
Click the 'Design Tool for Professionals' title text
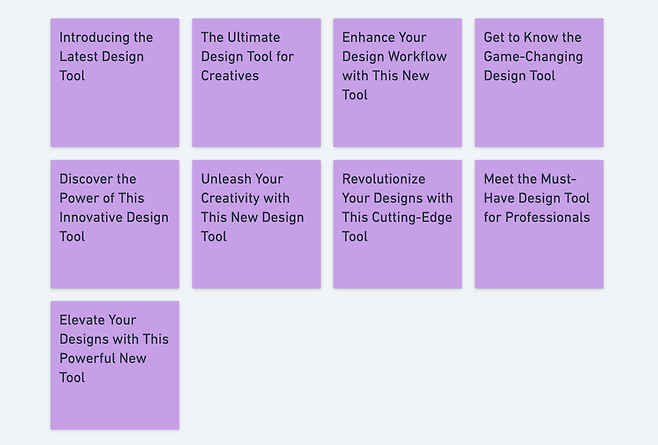point(537,208)
